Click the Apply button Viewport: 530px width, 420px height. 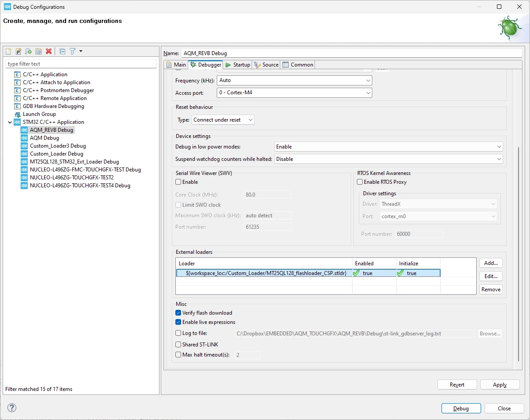(500, 385)
